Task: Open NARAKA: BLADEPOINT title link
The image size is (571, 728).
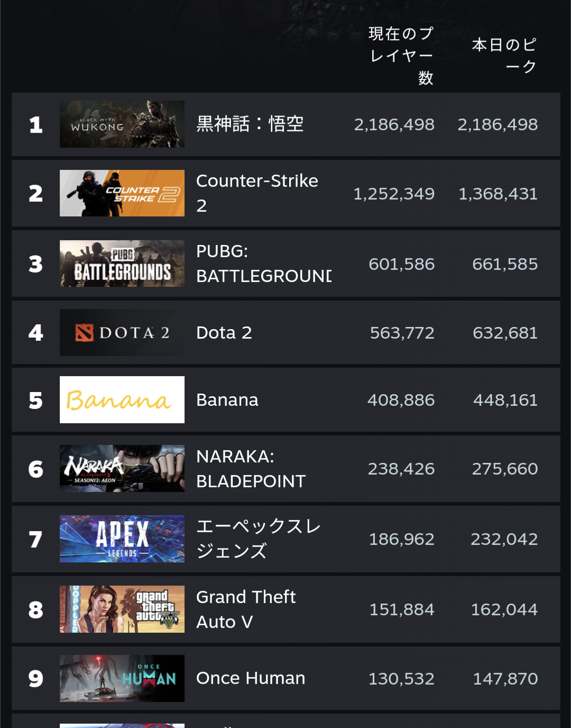Action: point(251,469)
